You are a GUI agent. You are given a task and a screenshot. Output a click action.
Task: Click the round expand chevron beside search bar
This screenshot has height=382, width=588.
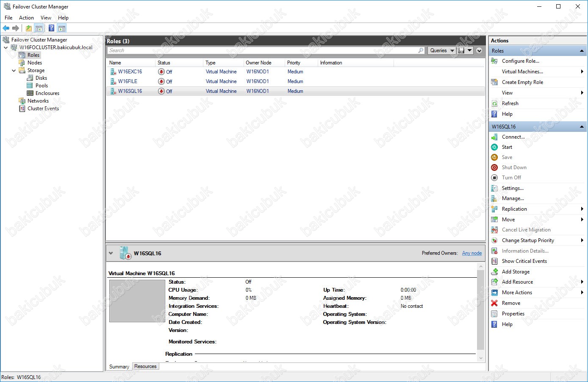point(479,50)
